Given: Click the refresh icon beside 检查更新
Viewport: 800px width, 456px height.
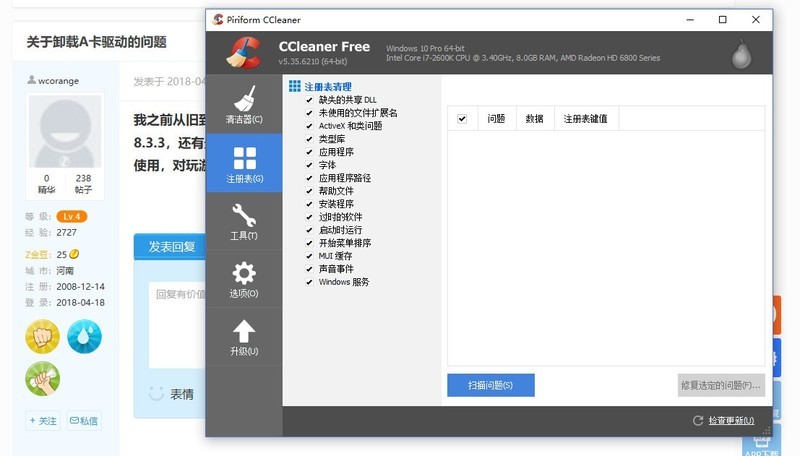Looking at the screenshot, I should click(698, 421).
